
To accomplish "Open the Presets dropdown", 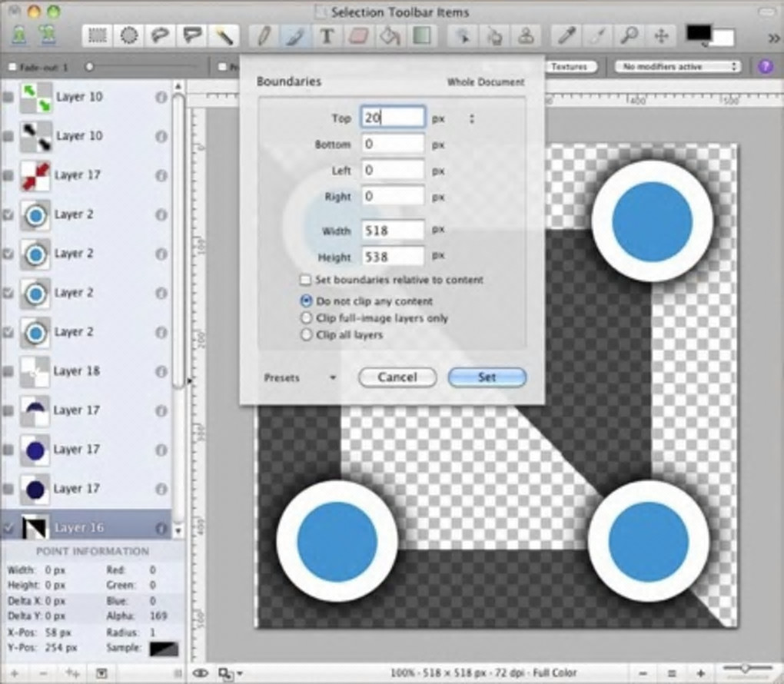I will 300,378.
